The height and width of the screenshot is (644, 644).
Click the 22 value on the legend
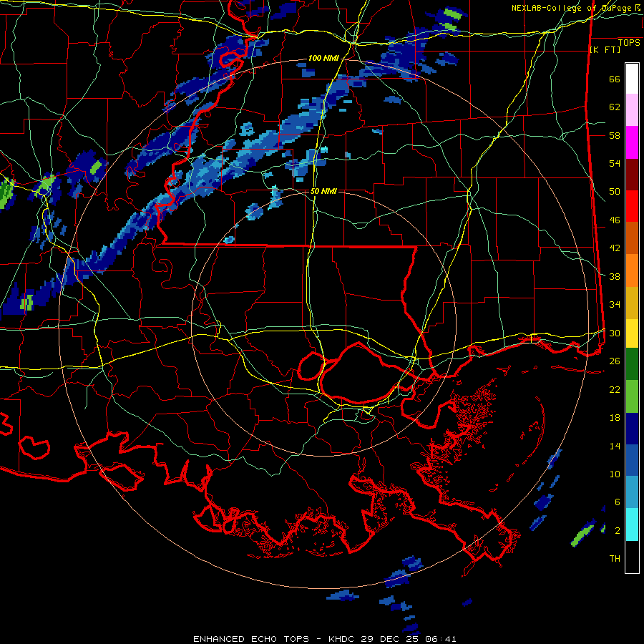coord(615,389)
